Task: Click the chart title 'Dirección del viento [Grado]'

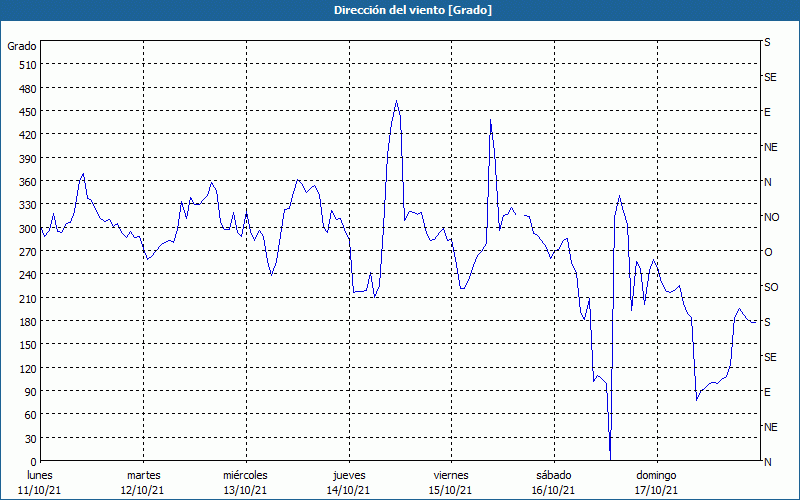Action: tap(413, 10)
